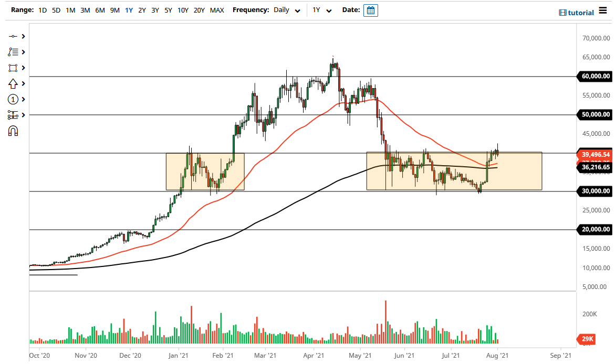The image size is (615, 364).
Task: Open the measurement range tool icon
Action: [x=13, y=115]
